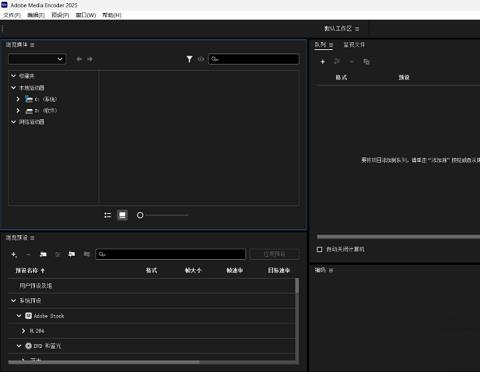Open the Media Browser panel menu icon
Image resolution: width=480 pixels, height=372 pixels.
[32, 45]
